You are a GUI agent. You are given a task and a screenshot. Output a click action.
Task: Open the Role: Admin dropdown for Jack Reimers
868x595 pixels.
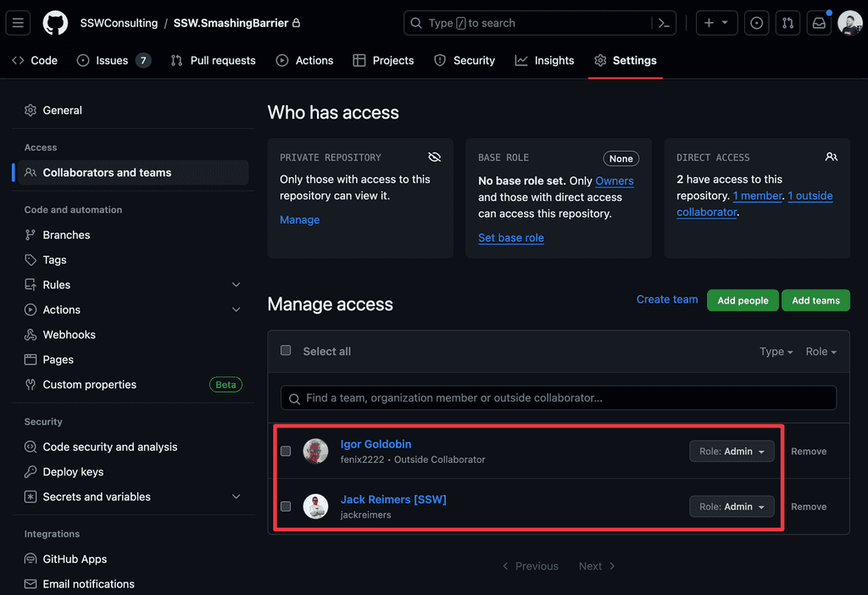pyautogui.click(x=731, y=506)
